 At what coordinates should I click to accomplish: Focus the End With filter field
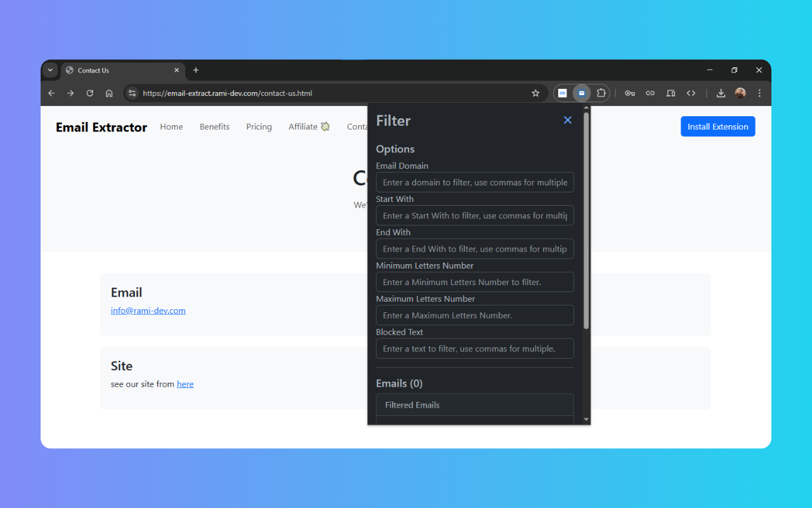point(475,249)
